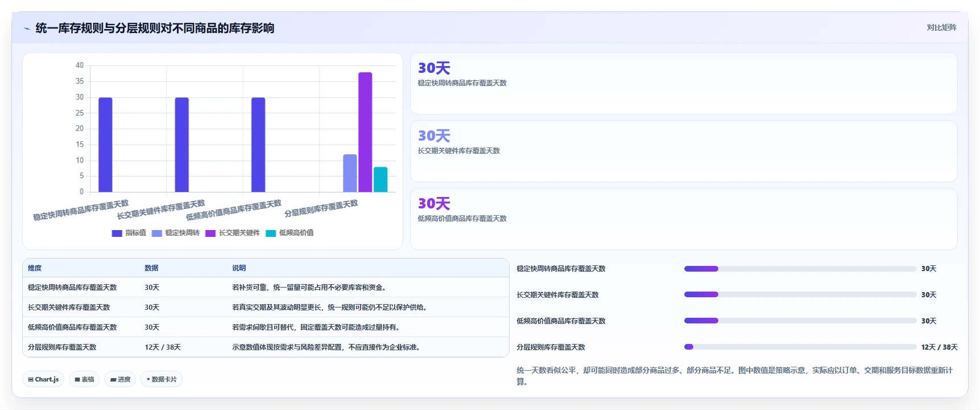Screen dimensions: 980x410
Task: Open the 长交期关键件库存覆盖天数 data card
Action: pos(684,151)
